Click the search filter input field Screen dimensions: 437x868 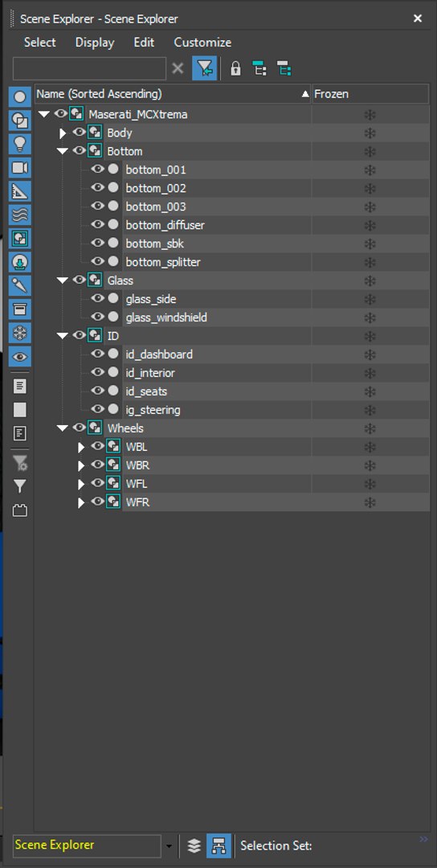(x=90, y=68)
